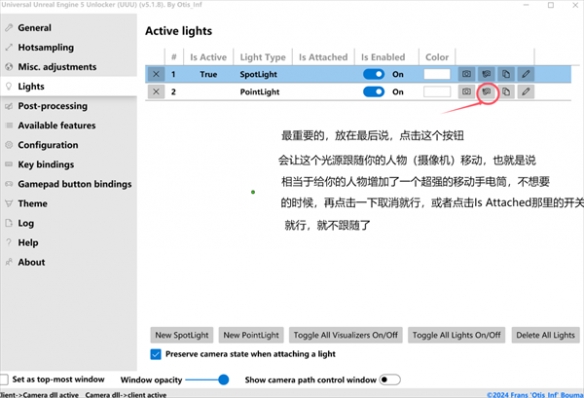Remove light 1 using its X icon
This screenshot has height=398, width=584.
[x=156, y=74]
